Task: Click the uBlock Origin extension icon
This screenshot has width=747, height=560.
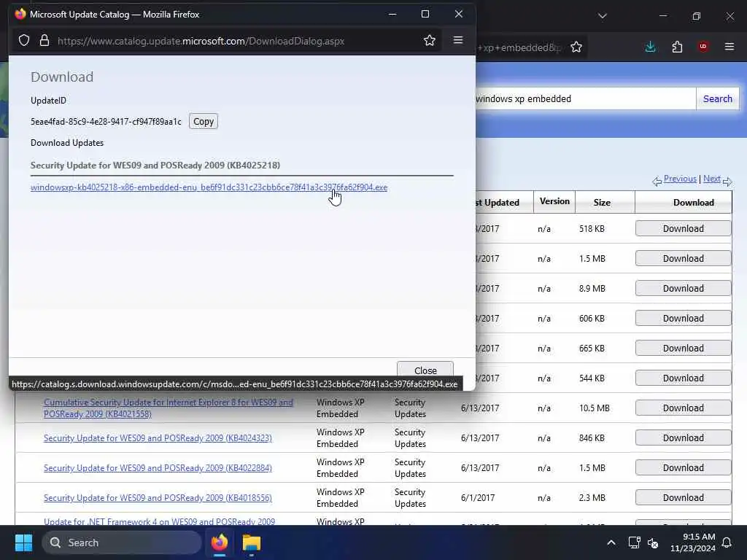Action: click(703, 47)
